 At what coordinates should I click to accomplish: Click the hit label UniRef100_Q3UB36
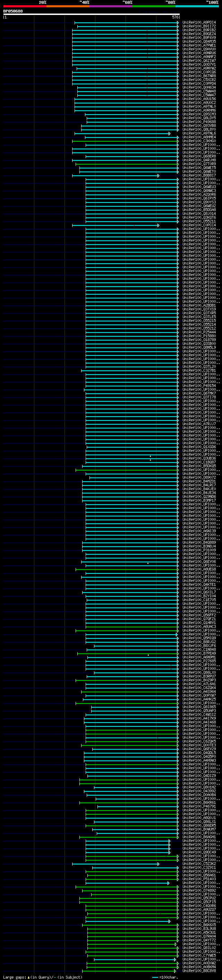click(199, 458)
